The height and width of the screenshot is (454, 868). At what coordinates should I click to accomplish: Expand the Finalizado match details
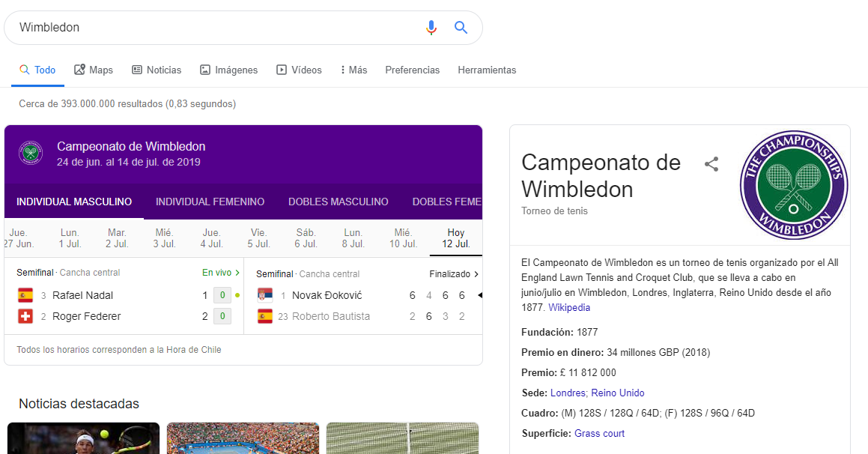pos(454,274)
